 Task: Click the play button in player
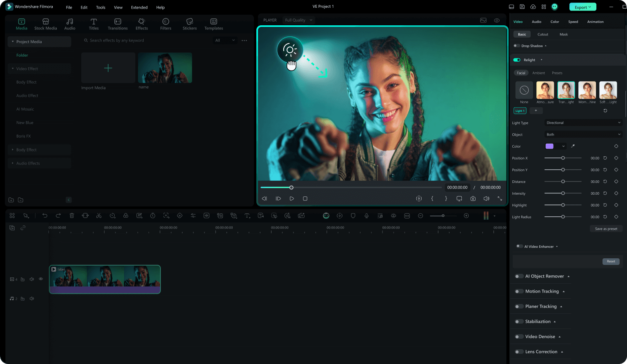pos(291,198)
